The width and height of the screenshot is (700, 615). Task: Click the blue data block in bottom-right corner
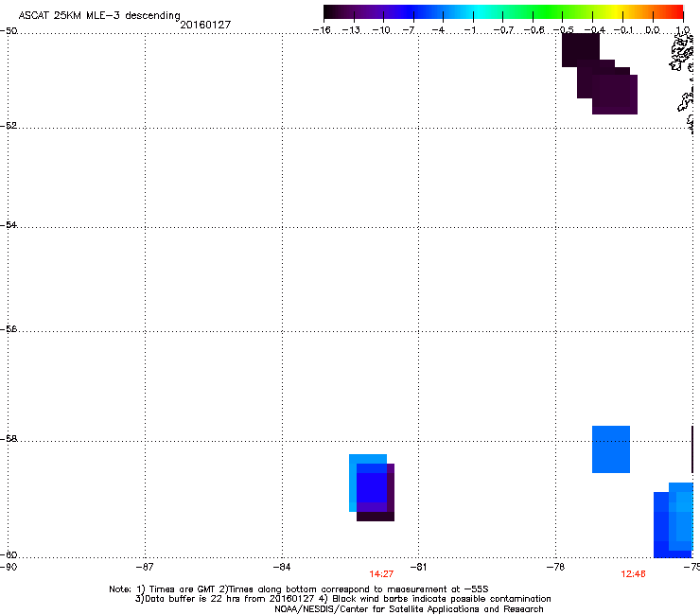674,520
